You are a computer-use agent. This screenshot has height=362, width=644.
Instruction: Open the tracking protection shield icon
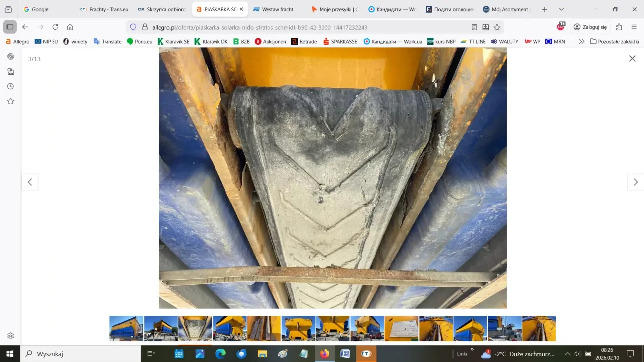tap(133, 27)
